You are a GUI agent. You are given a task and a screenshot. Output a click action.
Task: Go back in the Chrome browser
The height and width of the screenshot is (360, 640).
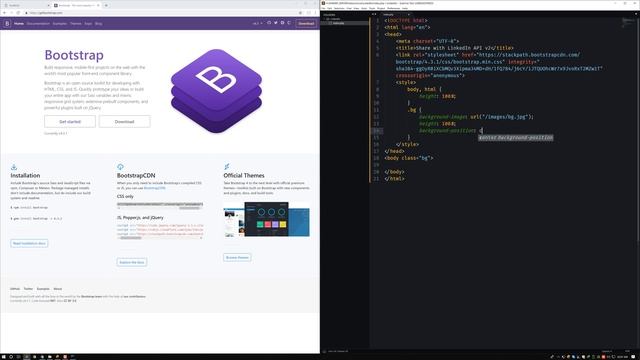pyautogui.click(x=4, y=13)
